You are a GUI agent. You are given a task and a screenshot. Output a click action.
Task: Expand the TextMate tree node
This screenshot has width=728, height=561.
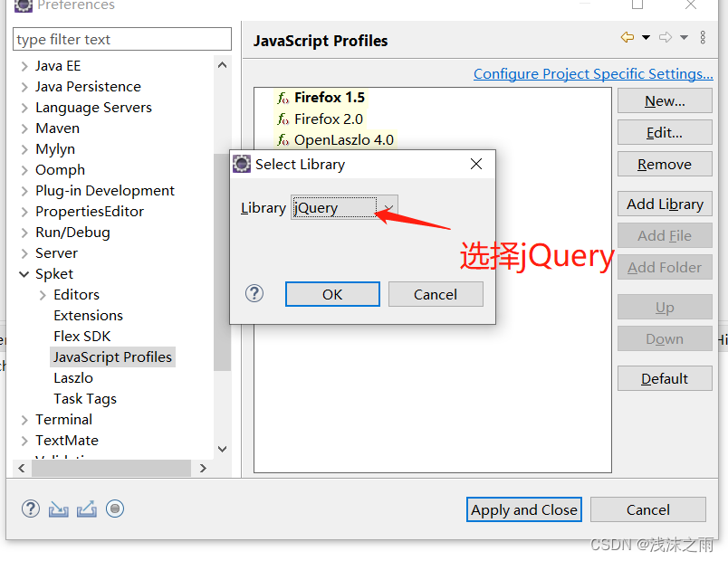pos(24,441)
